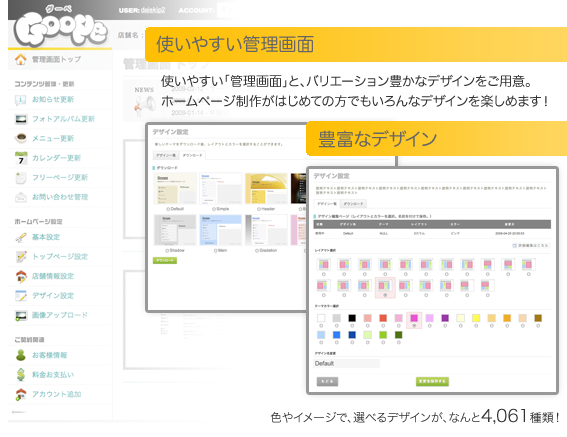Click the 料金お支払い dollar icon
This screenshot has width=567, height=437.
21,374
